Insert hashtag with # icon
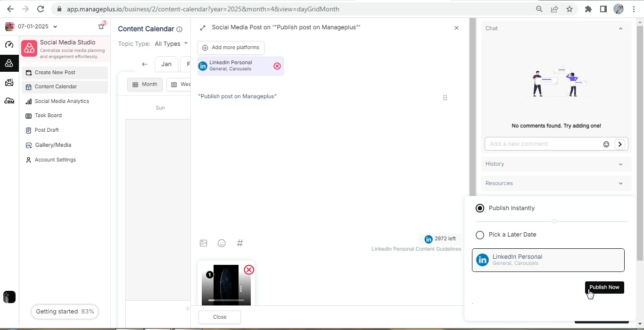 point(240,243)
